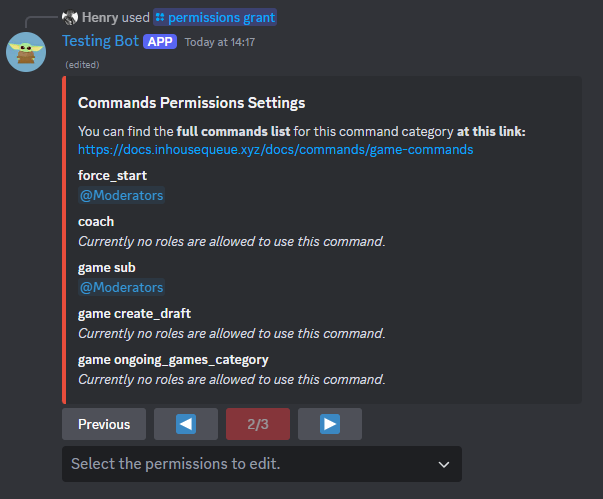Click the Previous button
The width and height of the screenshot is (603, 499).
[104, 424]
